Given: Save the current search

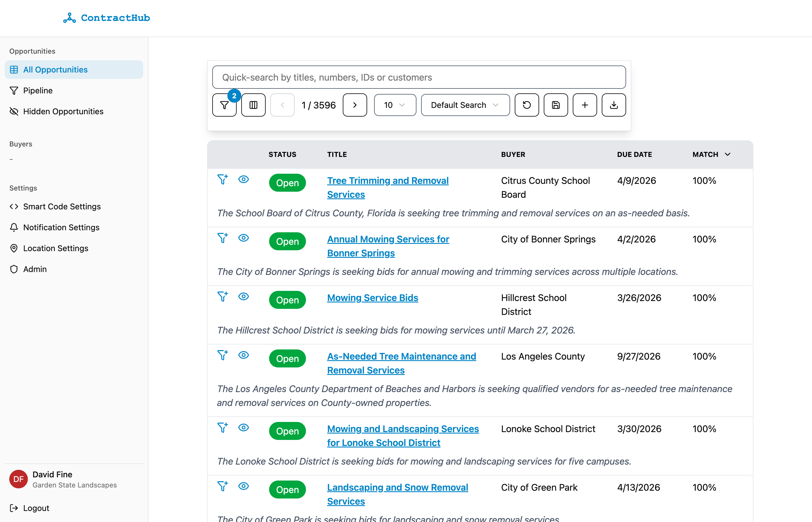Looking at the screenshot, I should 555,105.
